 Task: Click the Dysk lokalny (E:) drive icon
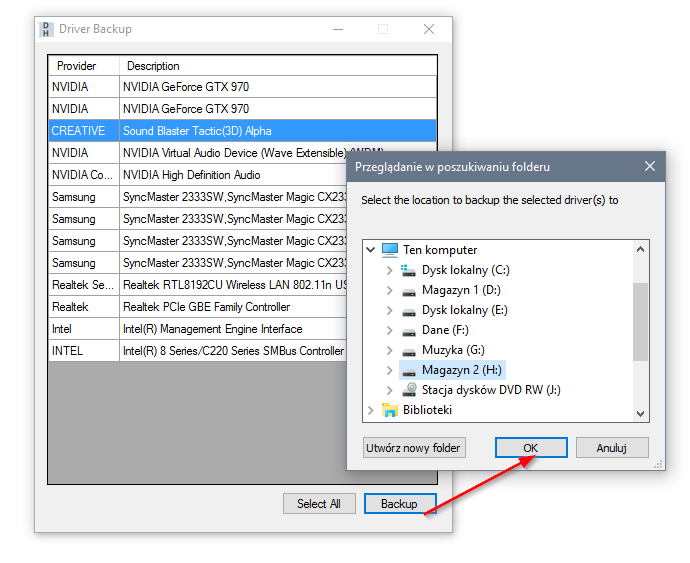point(409,312)
